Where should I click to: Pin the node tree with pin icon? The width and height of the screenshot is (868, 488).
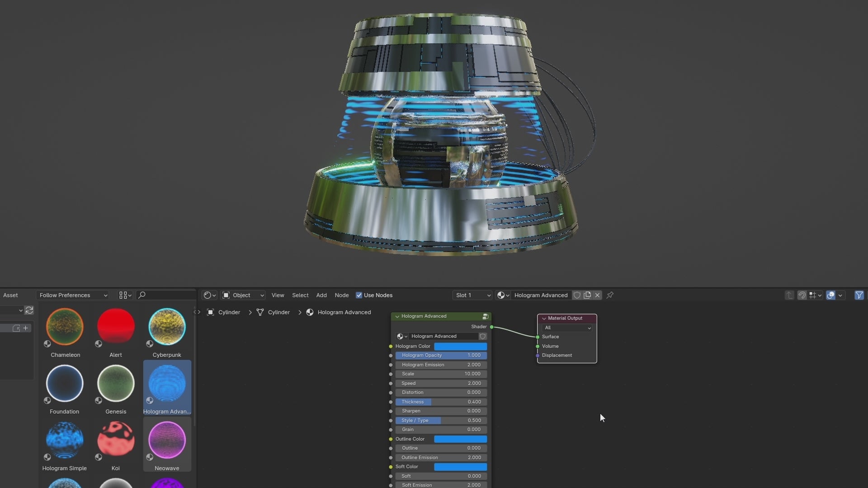coord(610,295)
